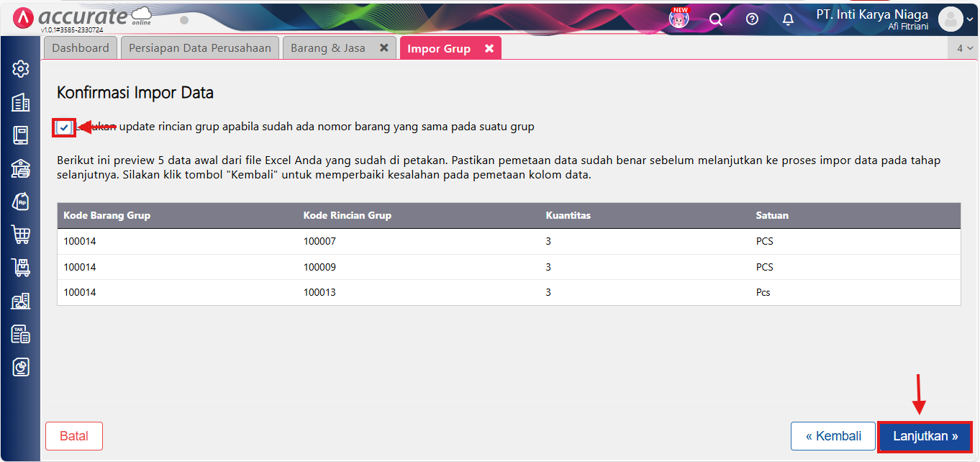Open the TAX document icon in sidebar
This screenshot has width=980, height=462.
[x=20, y=334]
